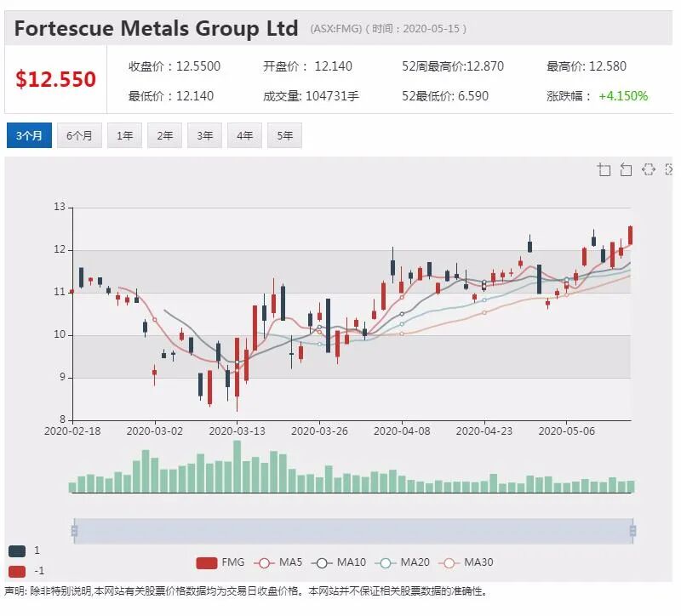681x616 pixels.
Task: Select the 4年 range tab
Action: pos(244,135)
